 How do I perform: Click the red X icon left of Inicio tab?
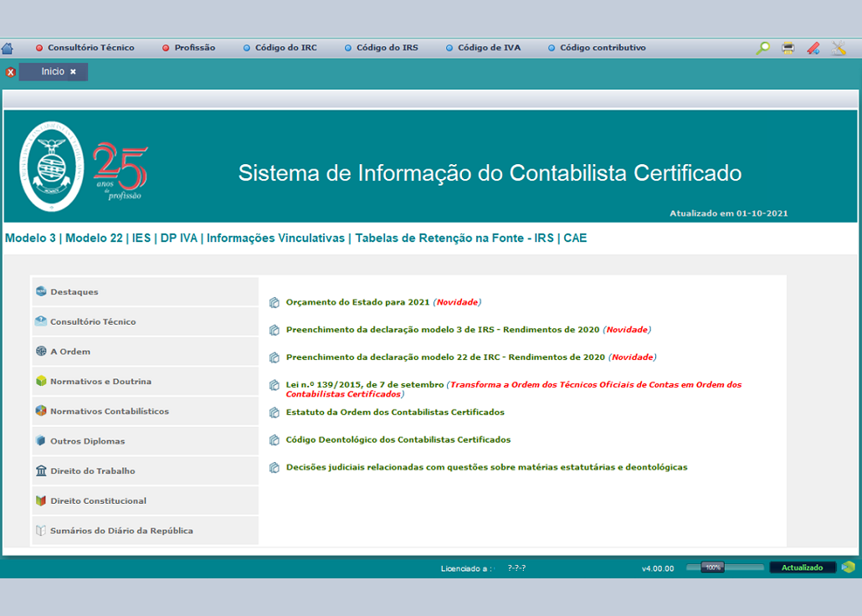click(10, 72)
